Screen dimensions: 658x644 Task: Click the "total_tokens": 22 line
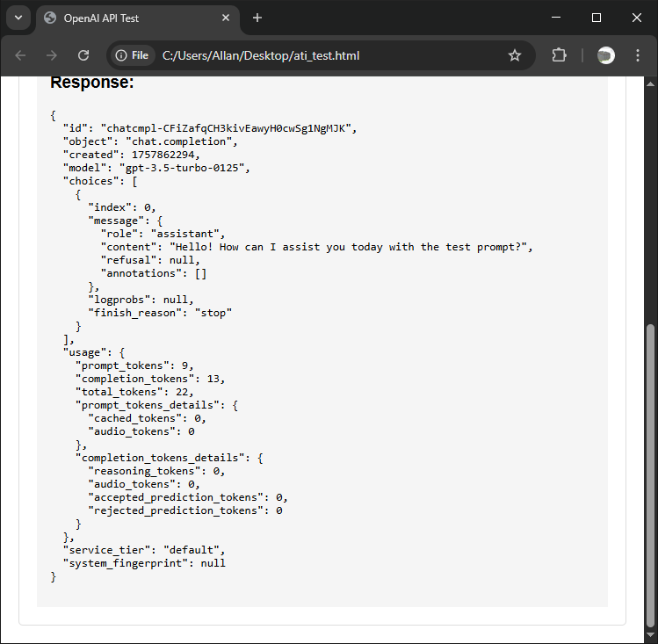coord(134,392)
